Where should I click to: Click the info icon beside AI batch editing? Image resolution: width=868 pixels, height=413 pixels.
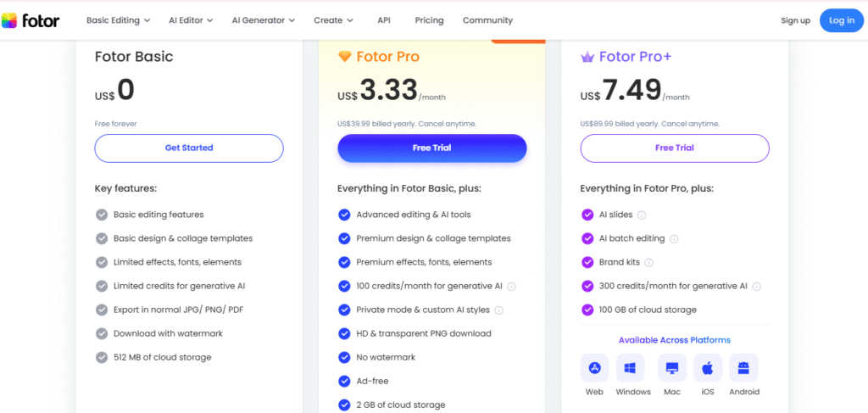point(674,238)
